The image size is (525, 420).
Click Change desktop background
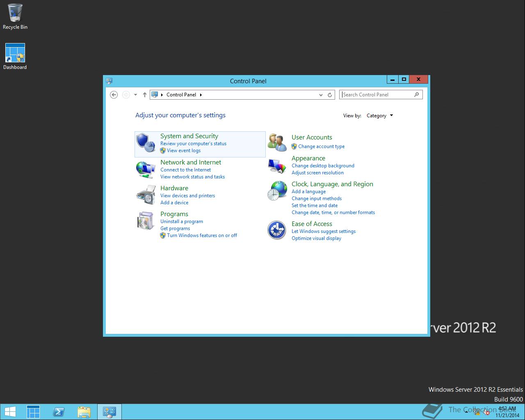click(323, 166)
